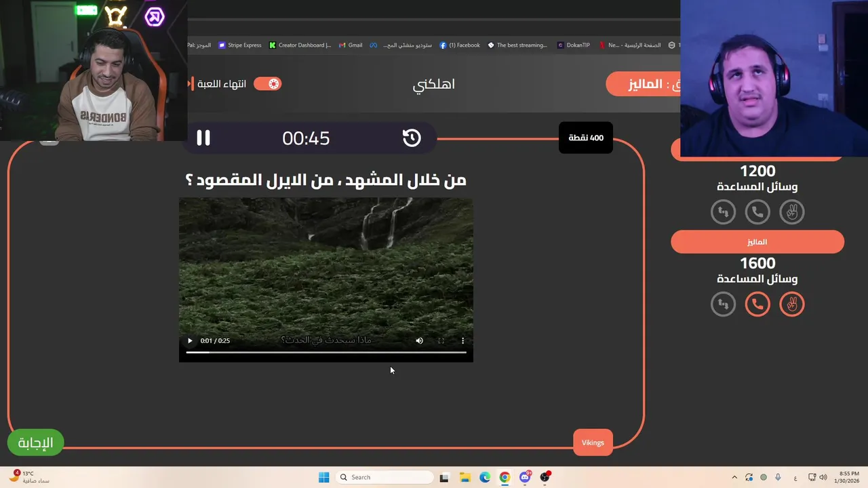868x488 pixels.
Task: Click the اهلكني game title
Action: point(434,84)
